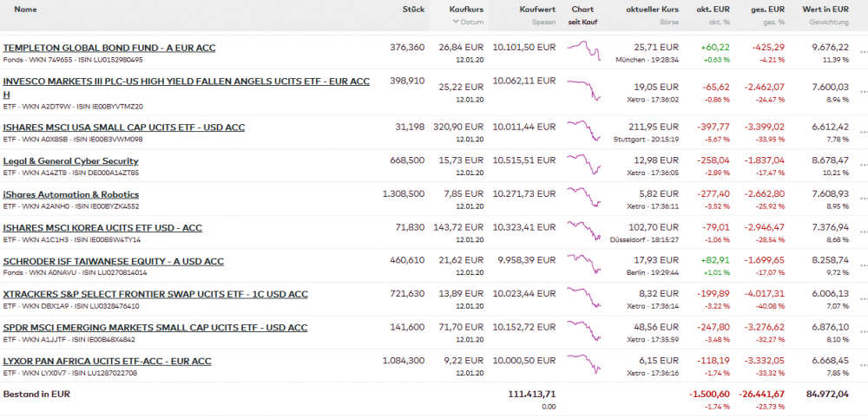Open the Invesco US High Yield Fallen Angels link
This screenshot has width=868, height=418.
[187, 82]
